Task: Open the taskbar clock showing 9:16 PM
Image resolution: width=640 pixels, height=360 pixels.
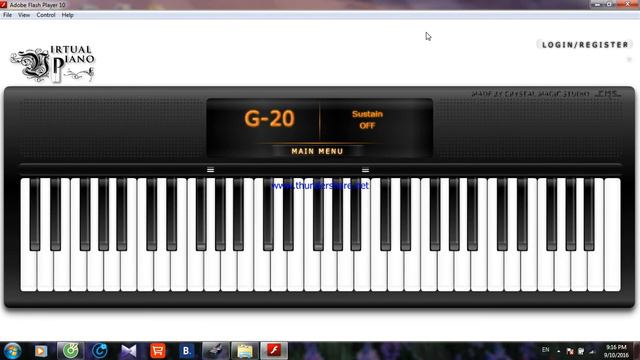Action: click(x=616, y=351)
